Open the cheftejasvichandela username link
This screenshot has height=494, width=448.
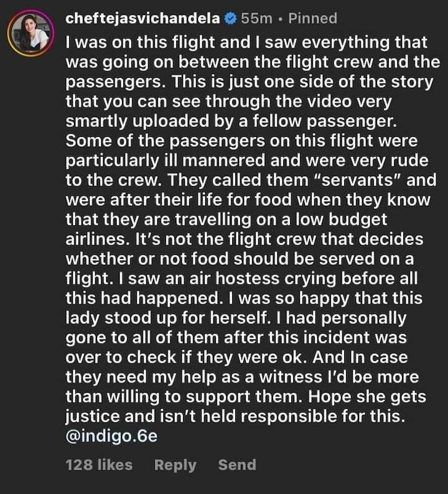click(142, 19)
